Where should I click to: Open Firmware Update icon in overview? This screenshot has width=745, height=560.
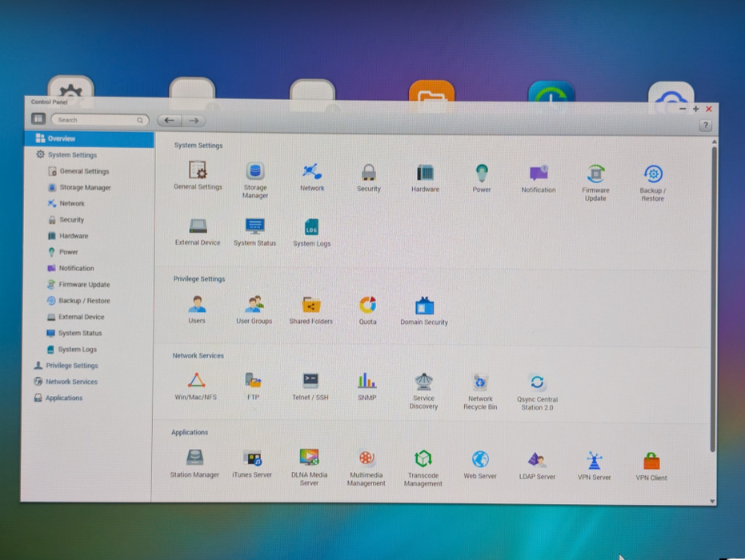coord(596,174)
